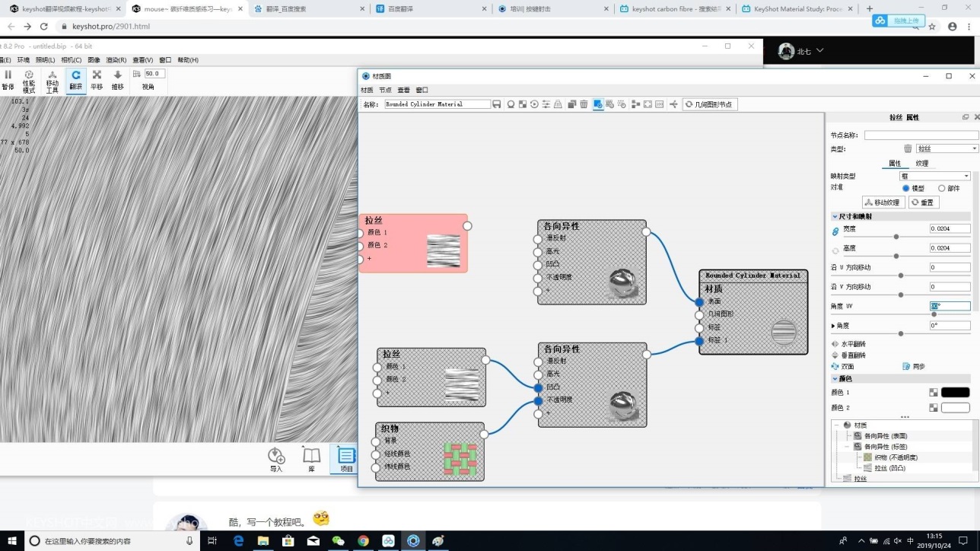Click the 沿 U 方向移动 slider

900,275
